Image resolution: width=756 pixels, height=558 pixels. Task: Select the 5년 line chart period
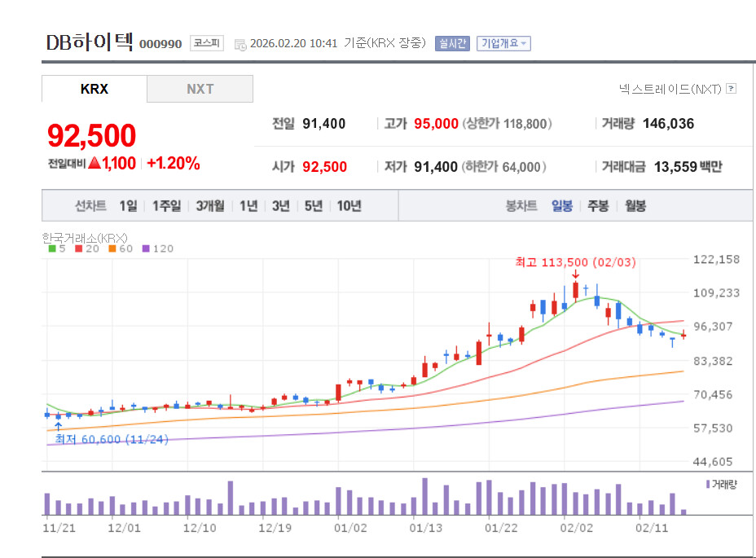[314, 206]
